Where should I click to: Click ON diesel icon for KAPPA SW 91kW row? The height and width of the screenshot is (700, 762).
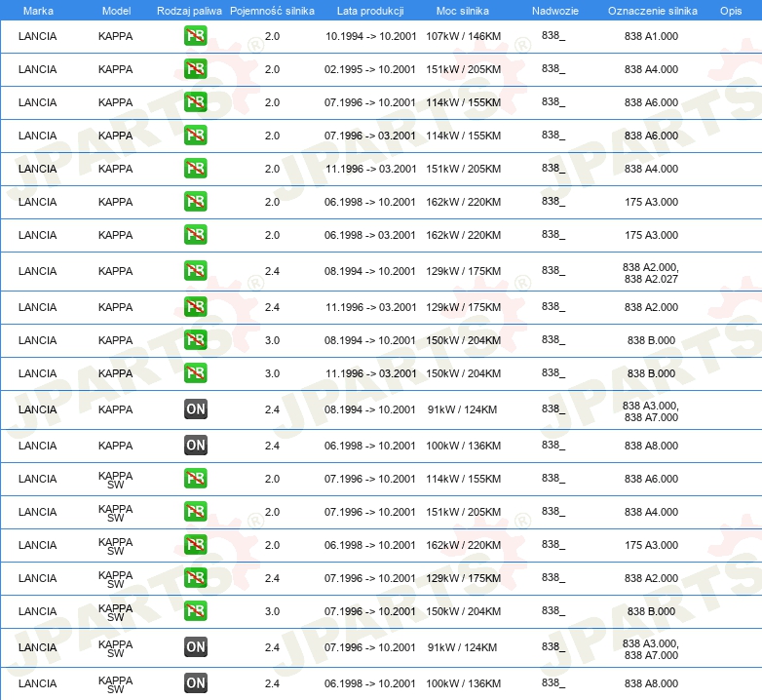(195, 647)
